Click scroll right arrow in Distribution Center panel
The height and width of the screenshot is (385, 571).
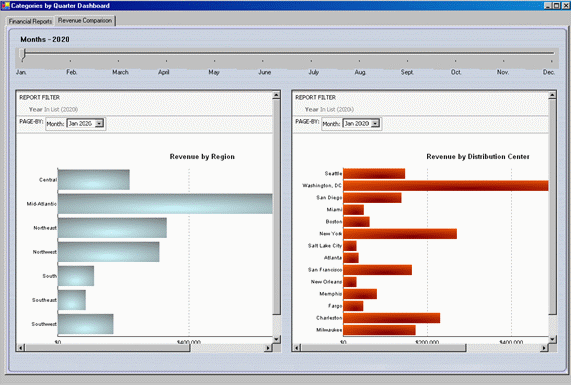click(x=544, y=348)
